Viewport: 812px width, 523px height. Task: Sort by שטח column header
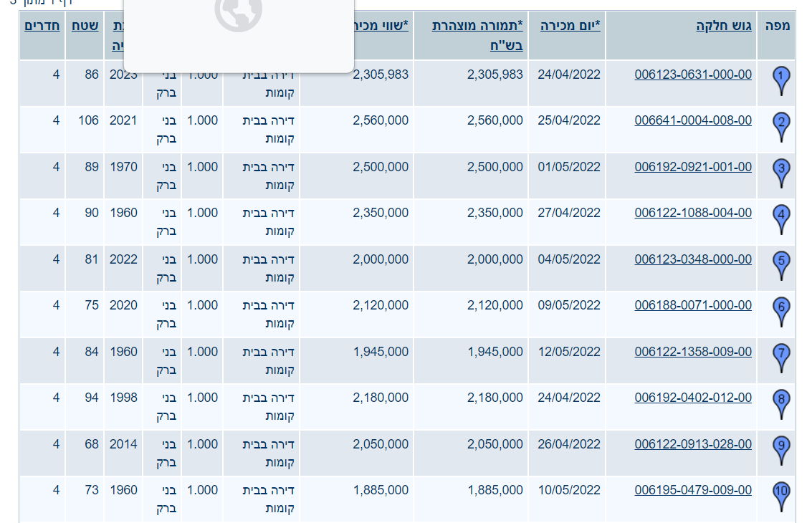pos(85,27)
